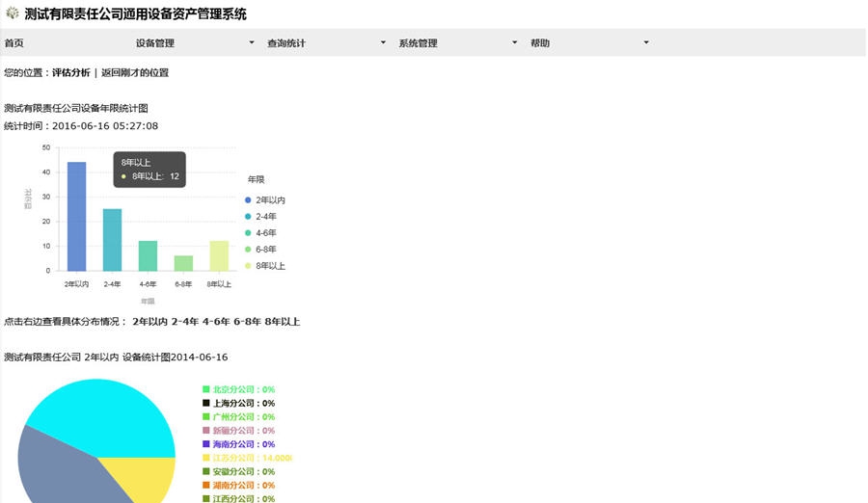Click the 评估分析 breadcrumb link
This screenshot has height=503, width=868.
pyautogui.click(x=70, y=72)
